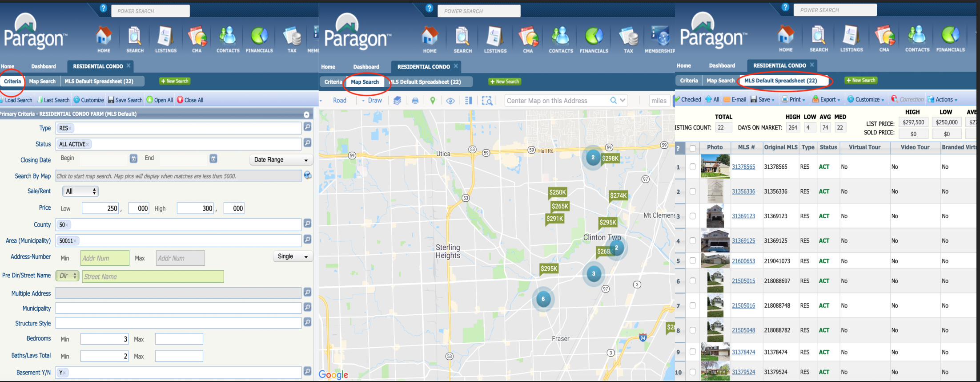The image size is (980, 382).
Task: Select the zoom-to-area search icon in map toolbar
Action: point(487,101)
